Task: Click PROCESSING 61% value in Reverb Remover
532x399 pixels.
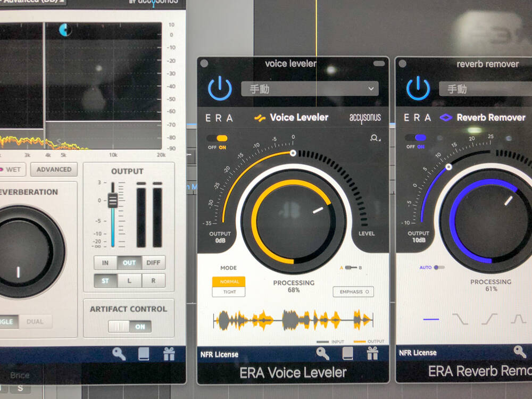Action: (491, 289)
